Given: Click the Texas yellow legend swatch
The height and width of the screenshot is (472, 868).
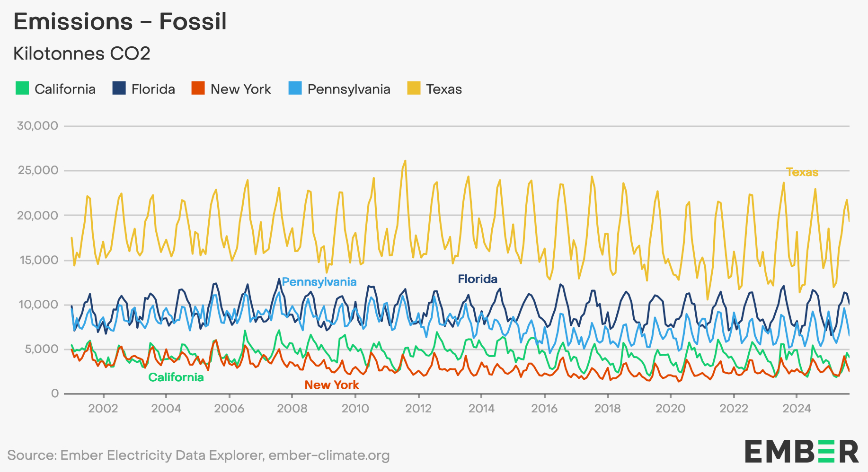Looking at the screenshot, I should (414, 88).
